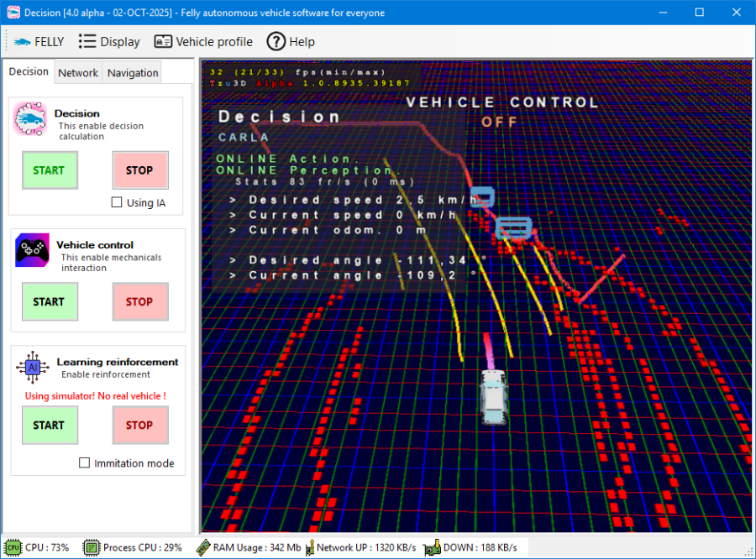Switch to the Network tab
The image size is (756, 559).
pyautogui.click(x=78, y=73)
